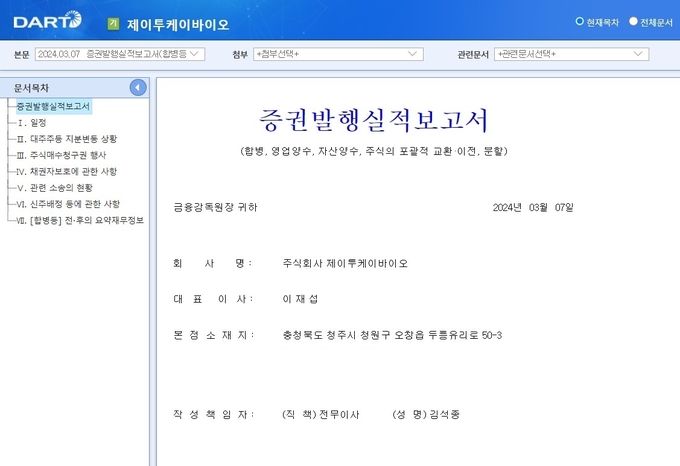Click the DART logo

(47, 20)
